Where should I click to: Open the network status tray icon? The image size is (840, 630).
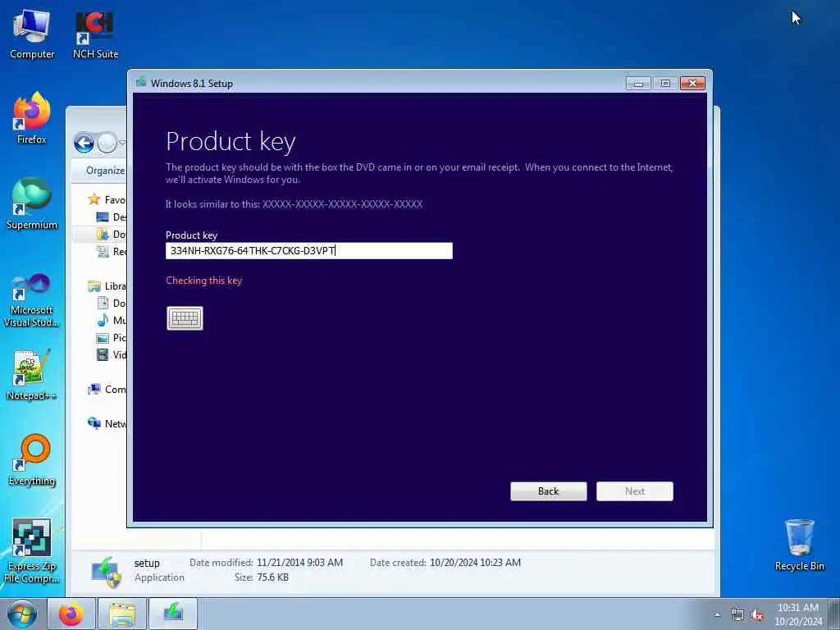pyautogui.click(x=737, y=615)
